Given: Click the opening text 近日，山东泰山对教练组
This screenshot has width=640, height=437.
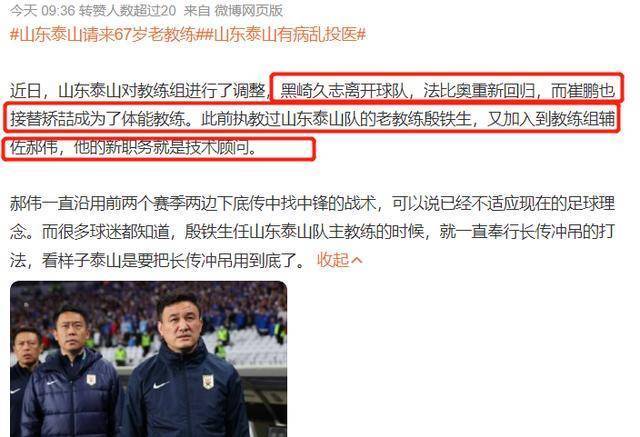Looking at the screenshot, I should (x=138, y=91).
